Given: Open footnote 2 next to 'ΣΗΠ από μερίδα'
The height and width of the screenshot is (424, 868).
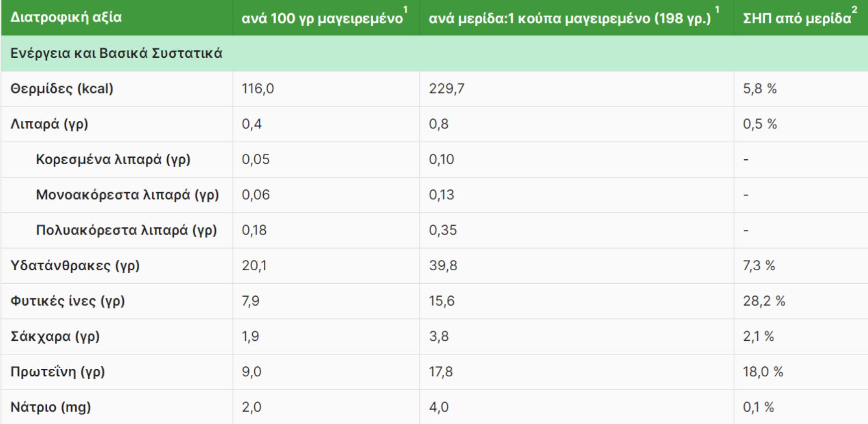Looking at the screenshot, I should [855, 10].
